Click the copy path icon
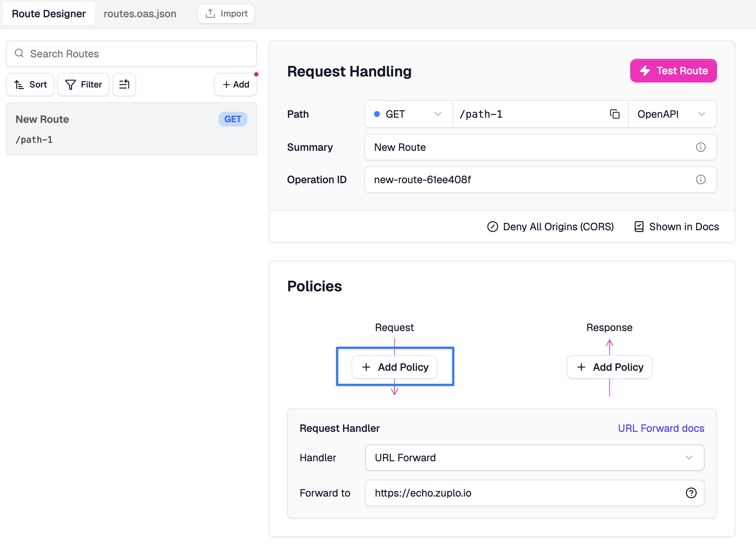The image size is (756, 551). tap(614, 114)
